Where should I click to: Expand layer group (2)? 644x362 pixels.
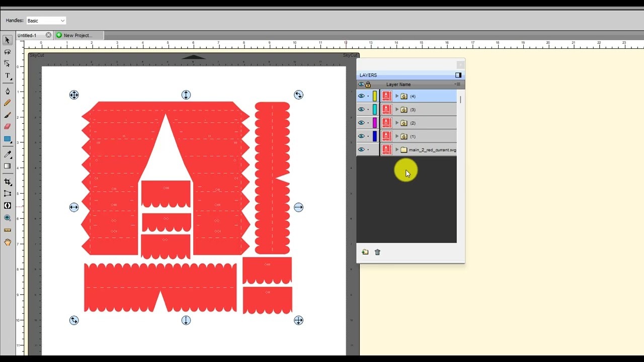tap(397, 123)
